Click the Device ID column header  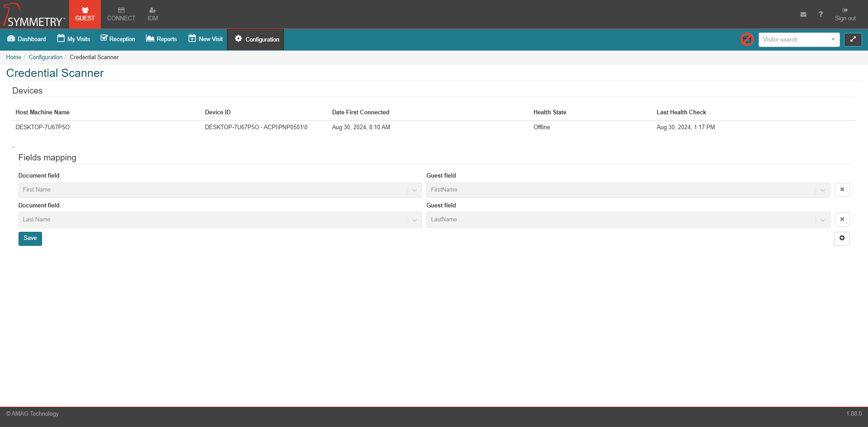click(x=218, y=113)
